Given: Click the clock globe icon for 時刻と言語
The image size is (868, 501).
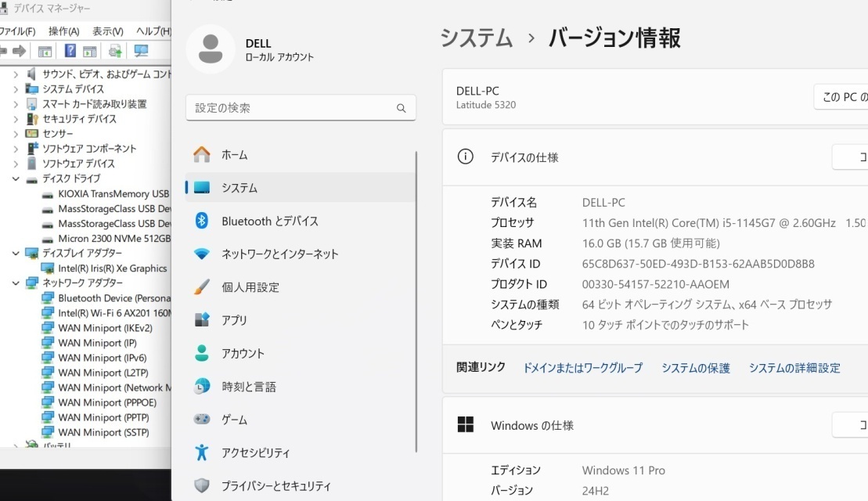Looking at the screenshot, I should pos(202,386).
